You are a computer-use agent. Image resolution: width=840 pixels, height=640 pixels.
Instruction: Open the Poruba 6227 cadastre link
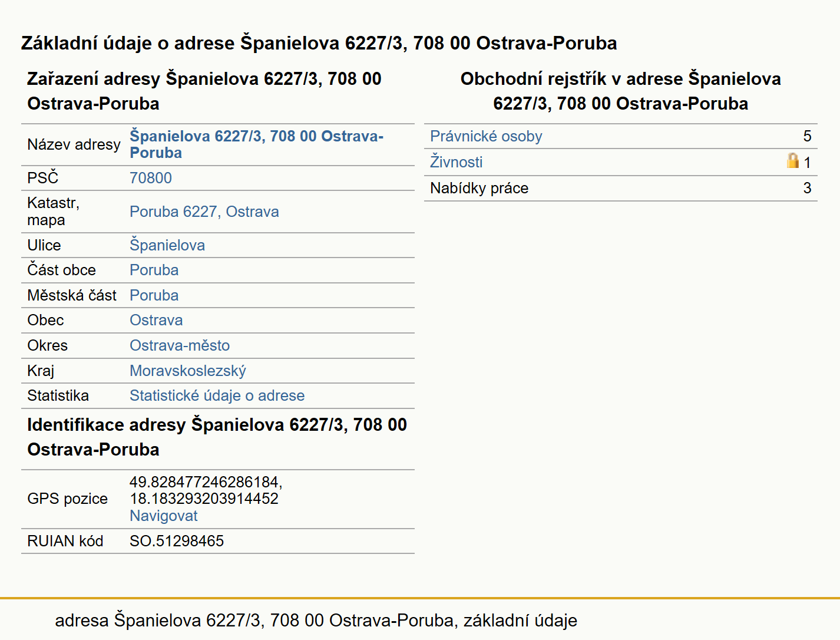173,212
